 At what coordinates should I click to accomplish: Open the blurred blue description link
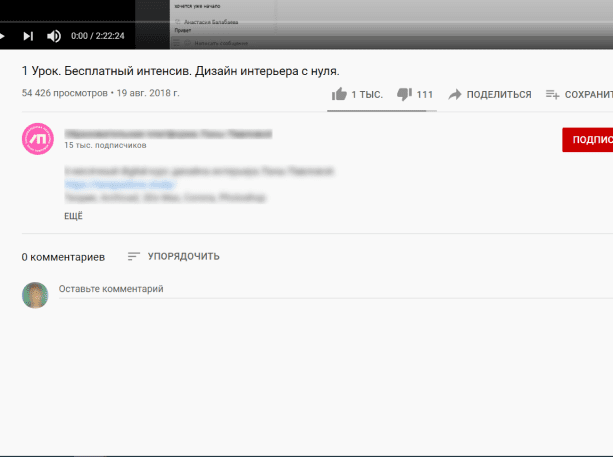(120, 184)
